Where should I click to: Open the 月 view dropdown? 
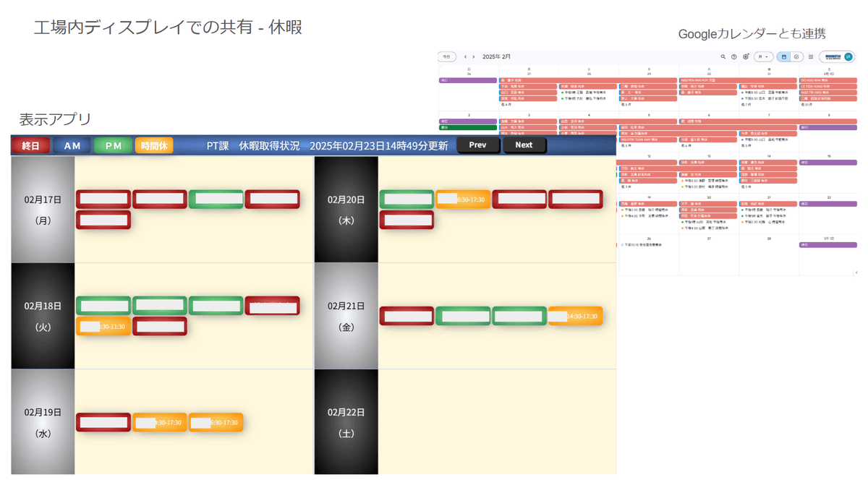(x=763, y=56)
